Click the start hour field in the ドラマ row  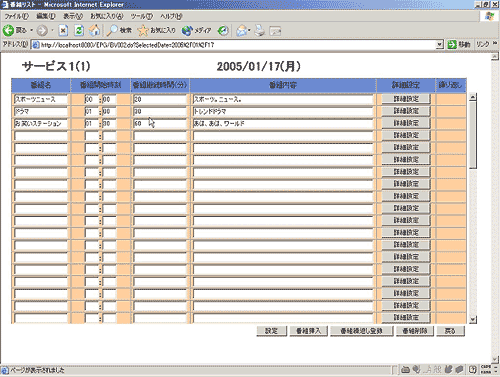tap(91, 111)
